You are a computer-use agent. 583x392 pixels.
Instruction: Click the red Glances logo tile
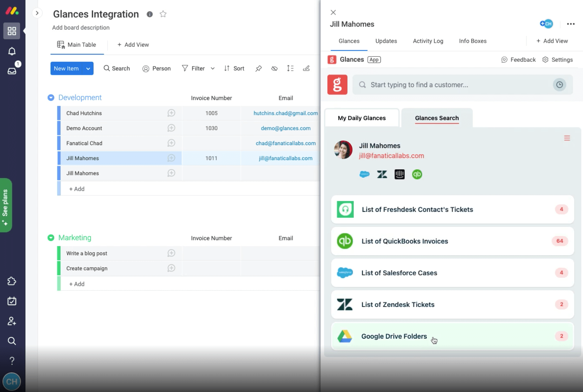[337, 85]
